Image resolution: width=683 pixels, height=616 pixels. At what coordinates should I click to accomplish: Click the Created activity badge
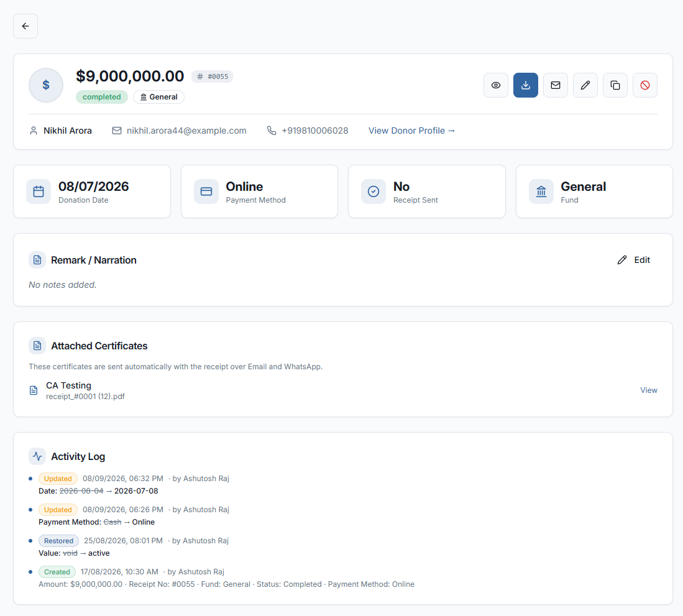click(57, 572)
